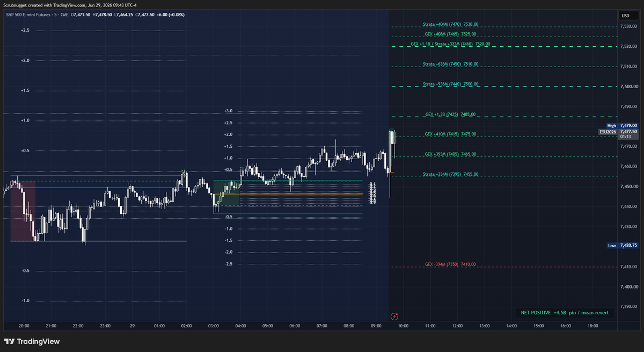Click the 7,440.00 price axis label
The height and width of the screenshot is (352, 644).
tap(628, 206)
